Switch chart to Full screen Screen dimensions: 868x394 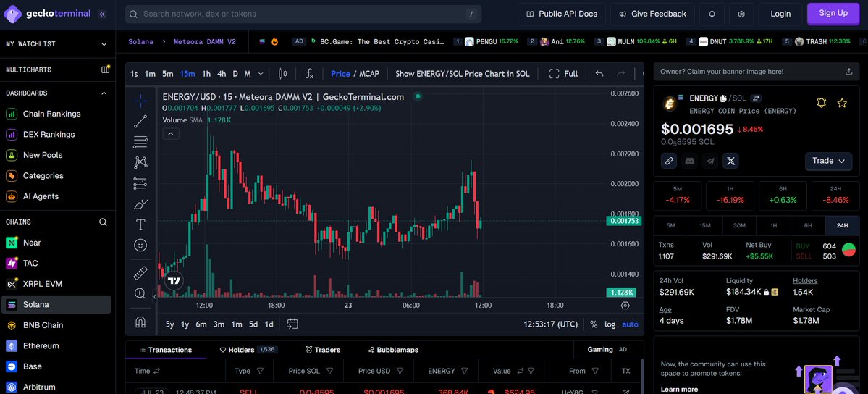563,74
